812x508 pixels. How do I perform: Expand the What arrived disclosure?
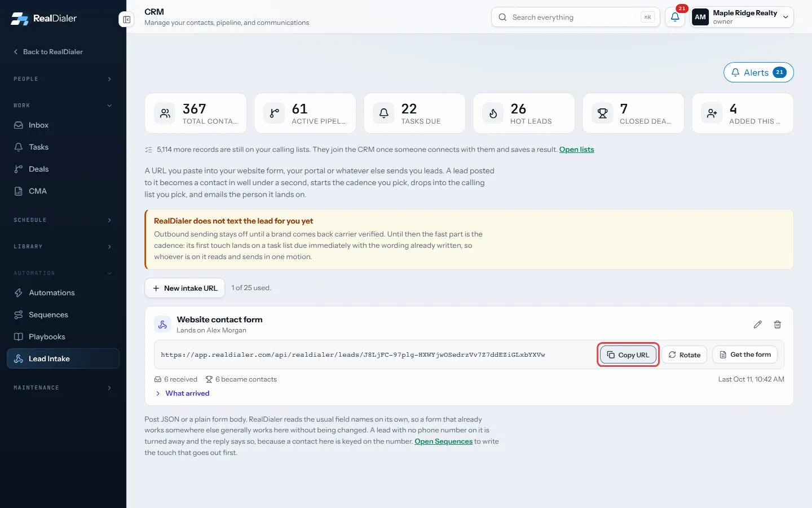(182, 393)
